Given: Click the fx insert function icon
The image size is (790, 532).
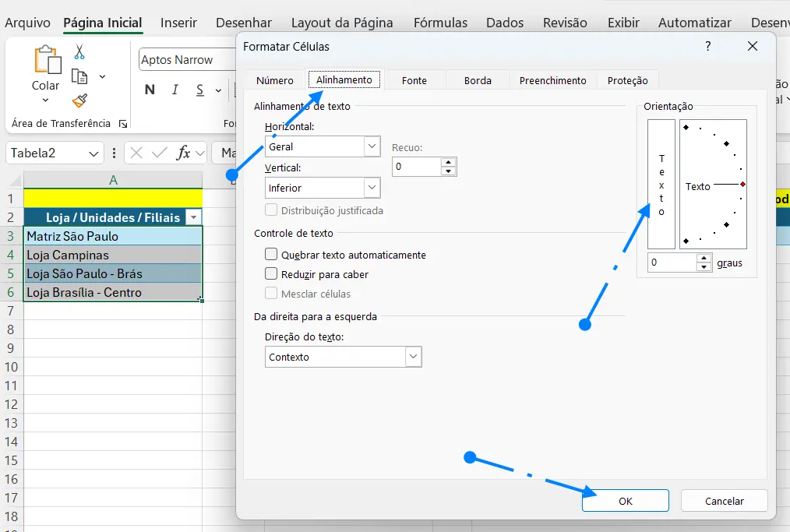Looking at the screenshot, I should pos(184,153).
